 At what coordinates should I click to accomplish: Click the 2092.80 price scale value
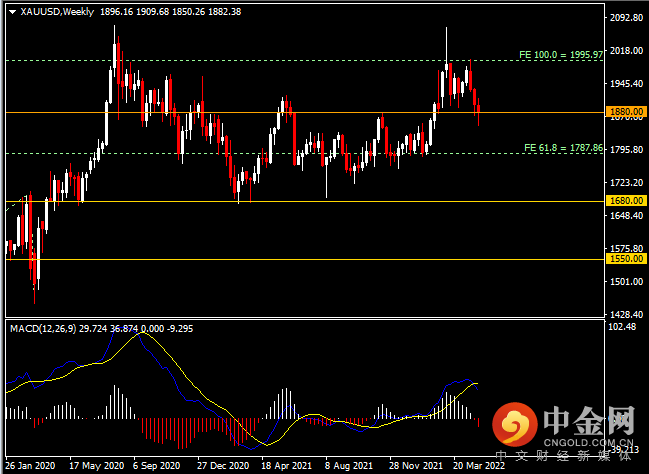click(x=626, y=17)
